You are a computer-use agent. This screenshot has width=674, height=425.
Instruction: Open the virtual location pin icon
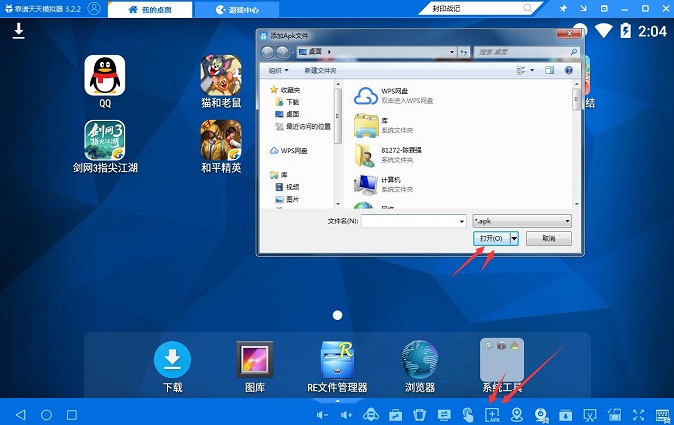(x=517, y=415)
